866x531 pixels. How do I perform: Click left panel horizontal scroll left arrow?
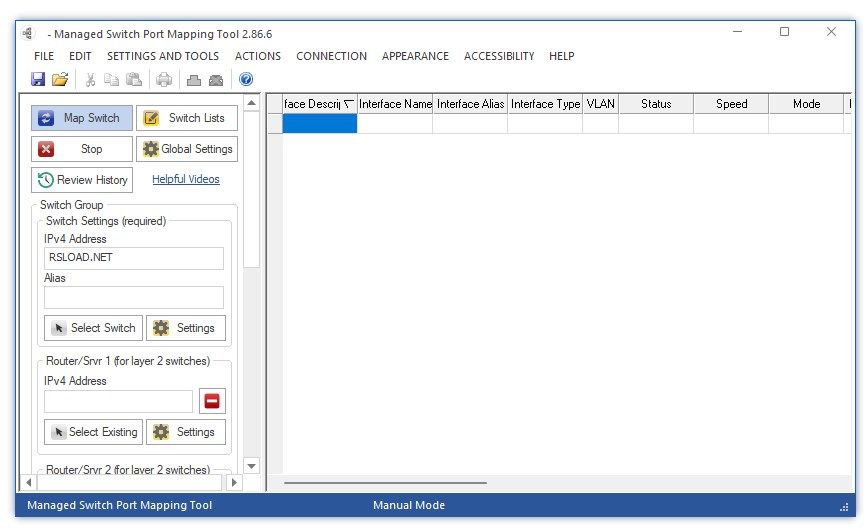[29, 482]
